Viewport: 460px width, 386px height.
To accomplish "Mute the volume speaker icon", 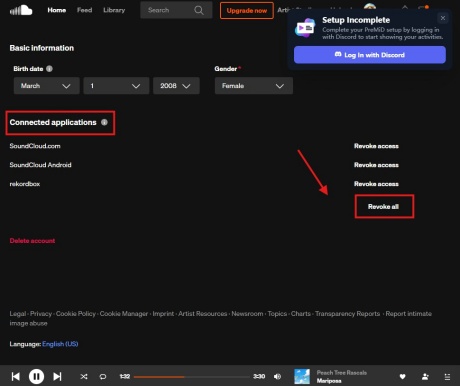I will click(277, 376).
